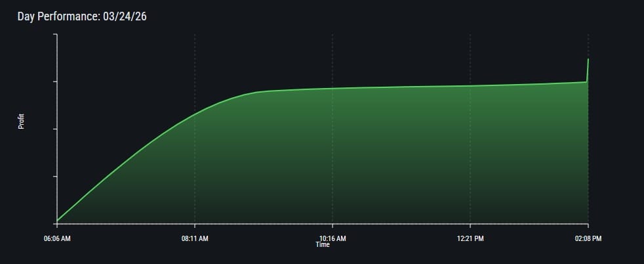
Task: Click the profit line's starting point at 06:06 AM
Action: (x=58, y=221)
